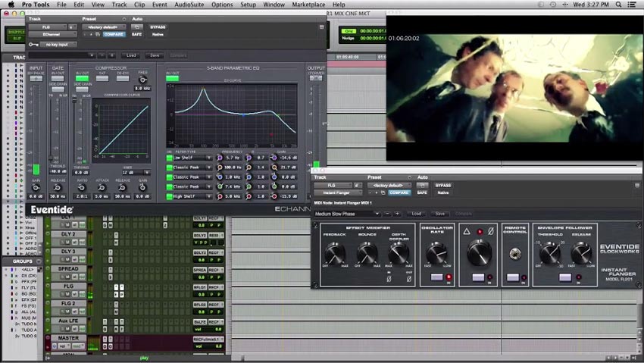Open the Instant Flanger plugin selector
The image size is (644, 363).
point(339,192)
